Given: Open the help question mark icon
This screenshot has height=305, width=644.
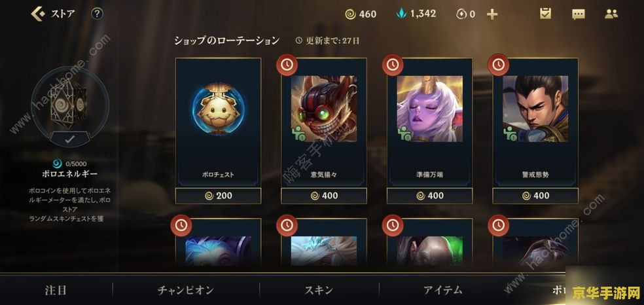Looking at the screenshot, I should click(x=97, y=14).
